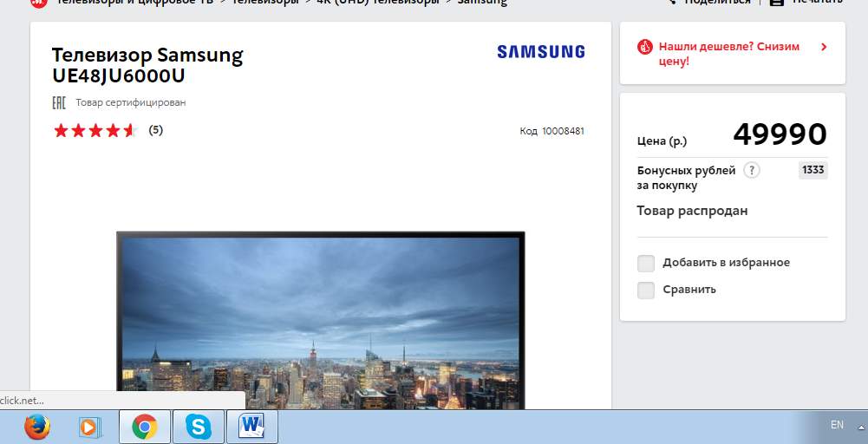
Task: Switch to the Chrome taskbar icon
Action: [x=144, y=426]
